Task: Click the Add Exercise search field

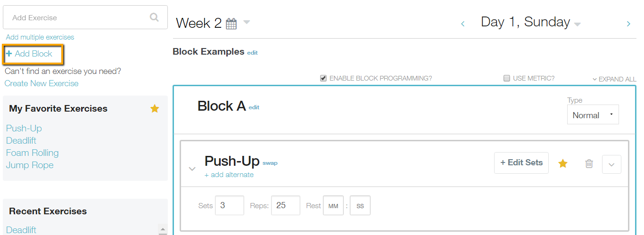Action: pos(75,18)
